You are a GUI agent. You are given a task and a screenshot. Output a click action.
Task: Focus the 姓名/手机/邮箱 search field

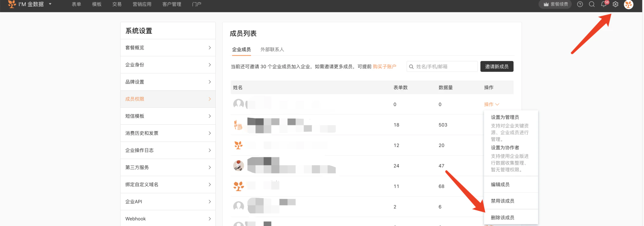pyautogui.click(x=442, y=67)
